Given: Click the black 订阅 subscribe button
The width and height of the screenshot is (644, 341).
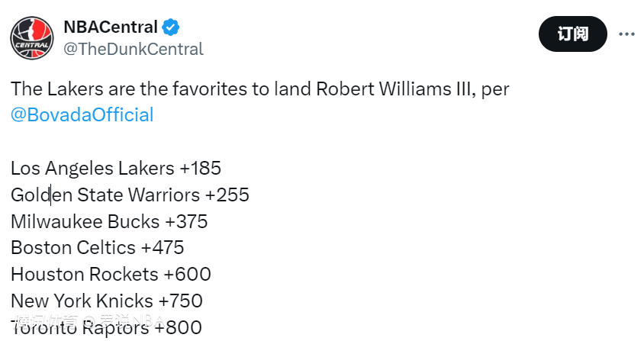Looking at the screenshot, I should pos(572,34).
